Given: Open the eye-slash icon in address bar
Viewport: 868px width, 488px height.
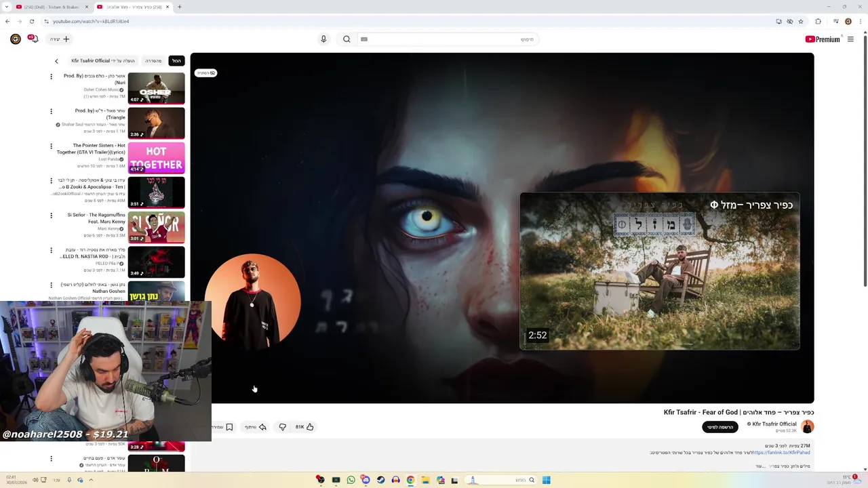Looking at the screenshot, I should click(790, 21).
